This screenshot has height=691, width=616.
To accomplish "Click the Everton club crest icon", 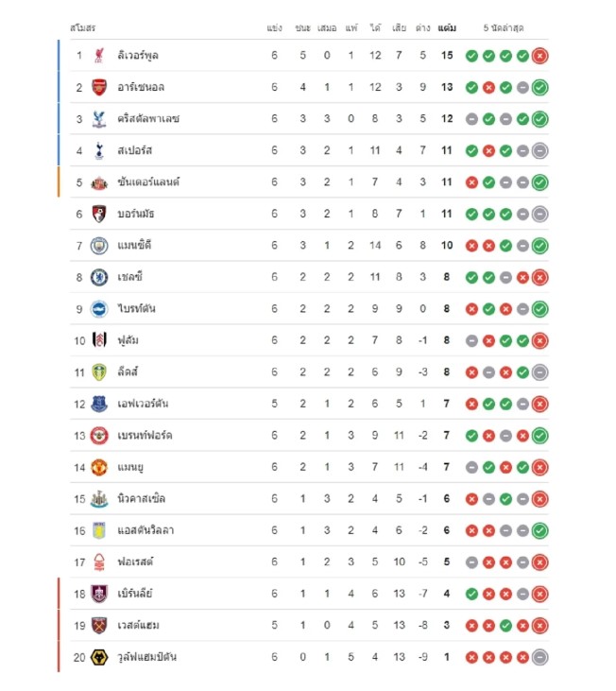I will point(99,404).
